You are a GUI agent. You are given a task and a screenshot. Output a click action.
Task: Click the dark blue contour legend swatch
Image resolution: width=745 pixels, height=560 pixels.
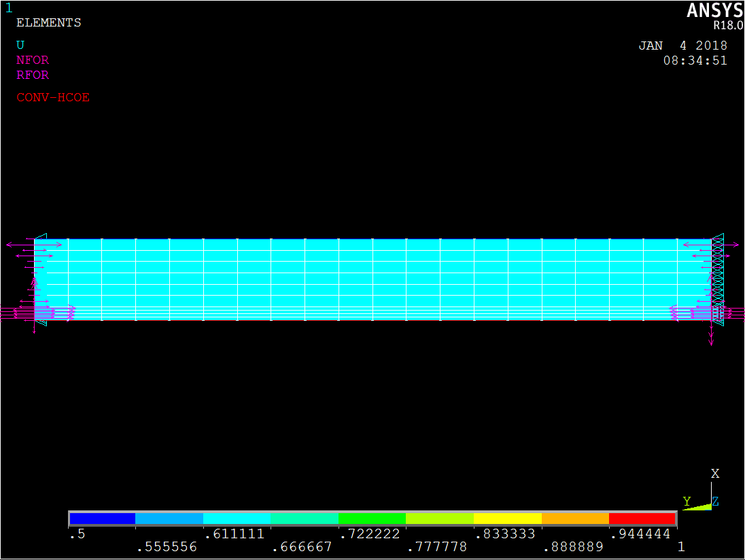103,519
